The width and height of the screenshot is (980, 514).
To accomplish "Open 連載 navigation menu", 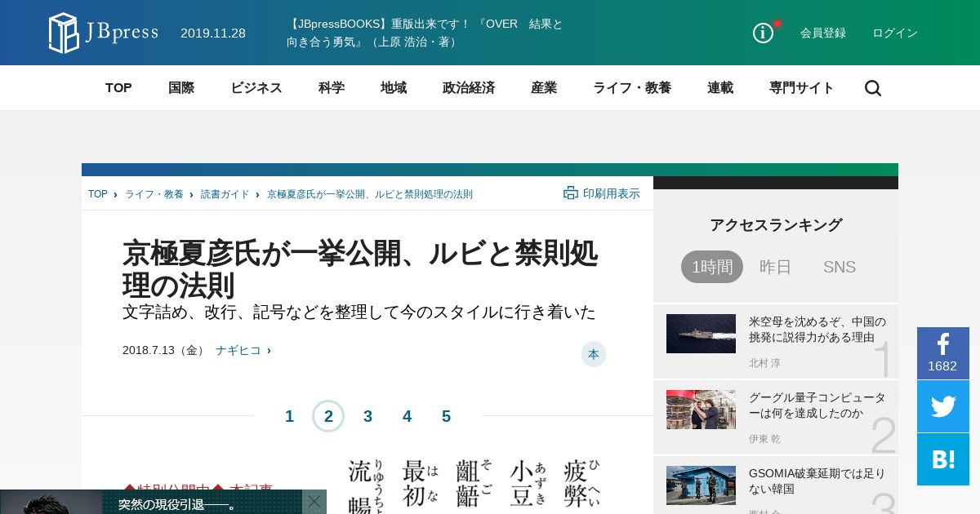I will pos(720,88).
